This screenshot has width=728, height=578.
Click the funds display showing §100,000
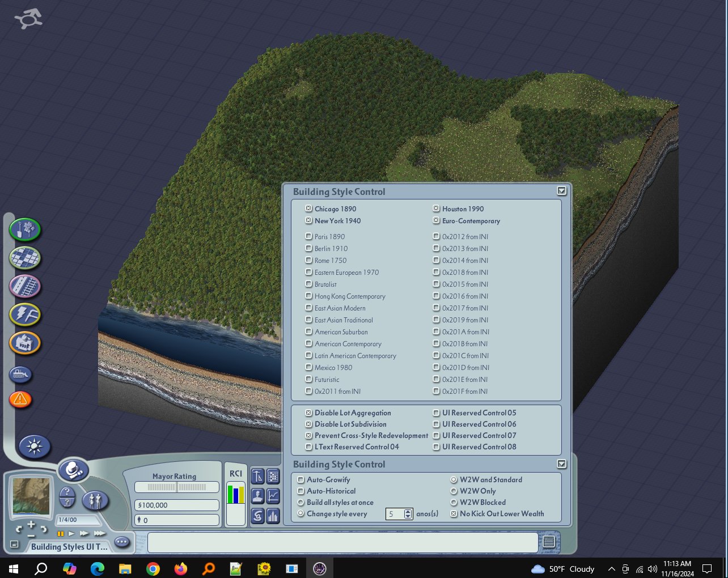tap(177, 505)
